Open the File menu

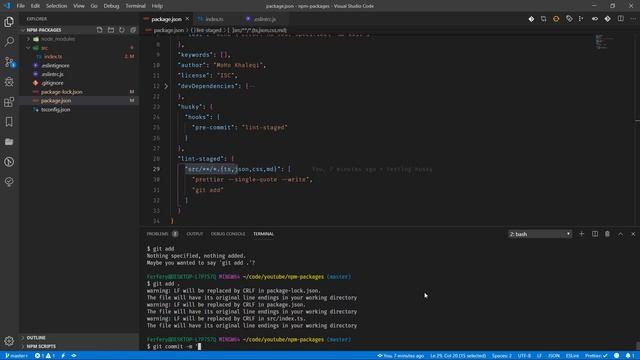pos(20,6)
